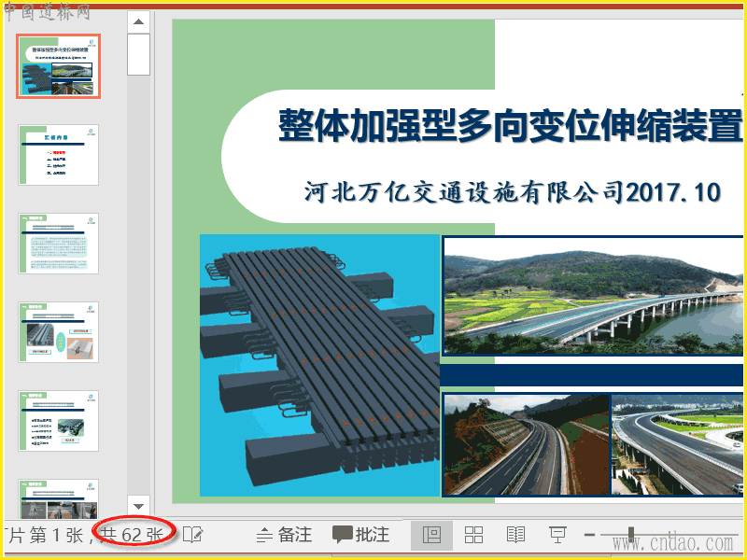Viewport: 747px width, 560px height.
Task: Switch to Reading view icon
Action: pyautogui.click(x=515, y=535)
